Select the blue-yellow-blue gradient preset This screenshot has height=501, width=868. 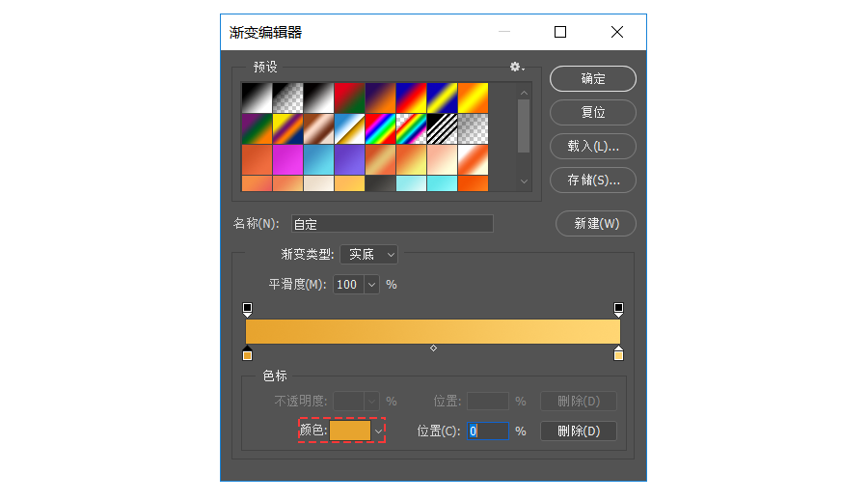tap(443, 97)
